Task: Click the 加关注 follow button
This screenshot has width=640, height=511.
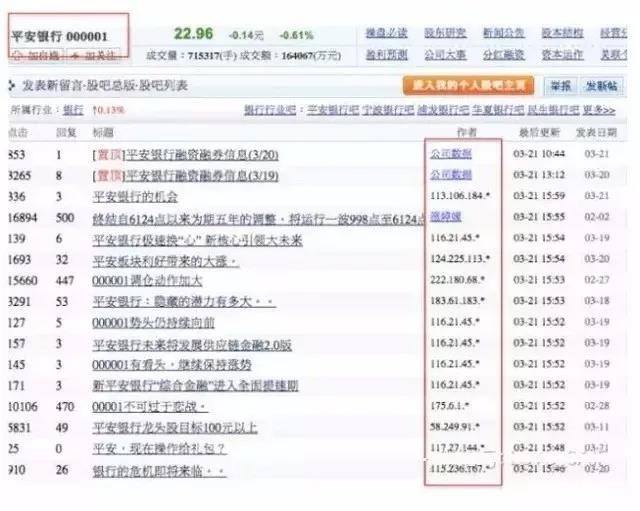Action: point(93,55)
